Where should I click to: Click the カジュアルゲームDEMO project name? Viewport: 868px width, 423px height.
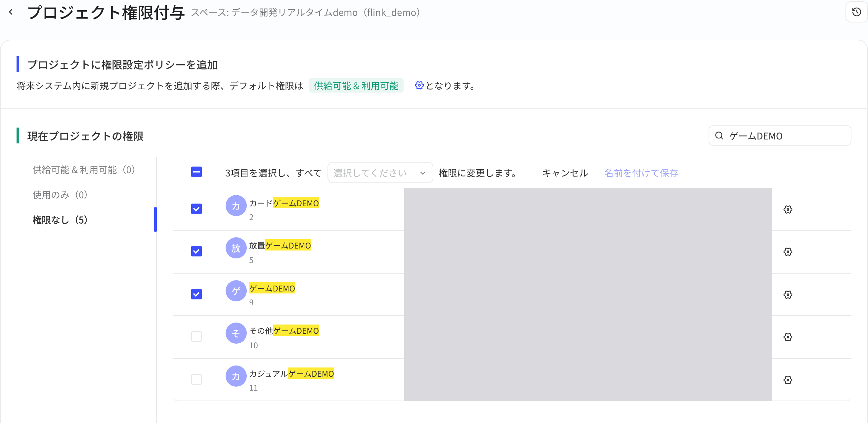[x=291, y=373]
